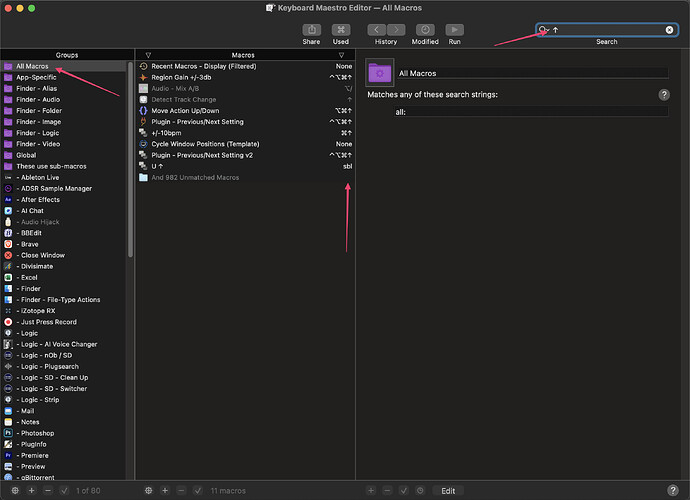Go back in History
Image resolution: width=690 pixels, height=500 pixels.
click(x=377, y=29)
